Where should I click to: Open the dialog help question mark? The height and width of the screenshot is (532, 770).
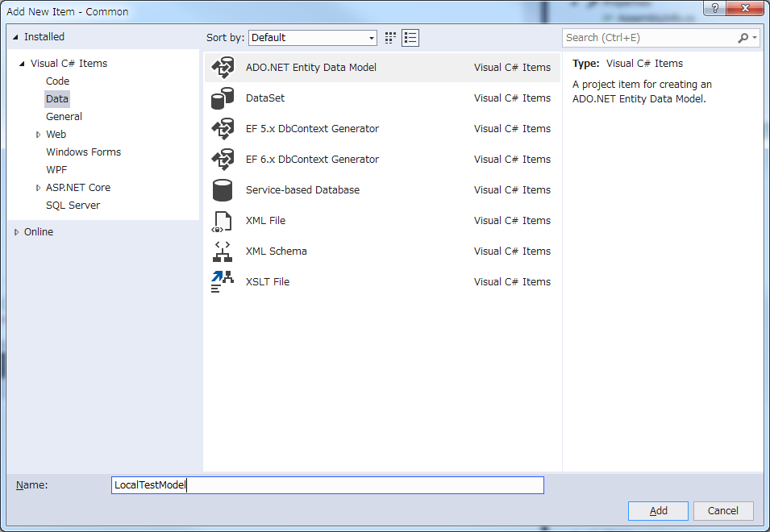[714, 8]
